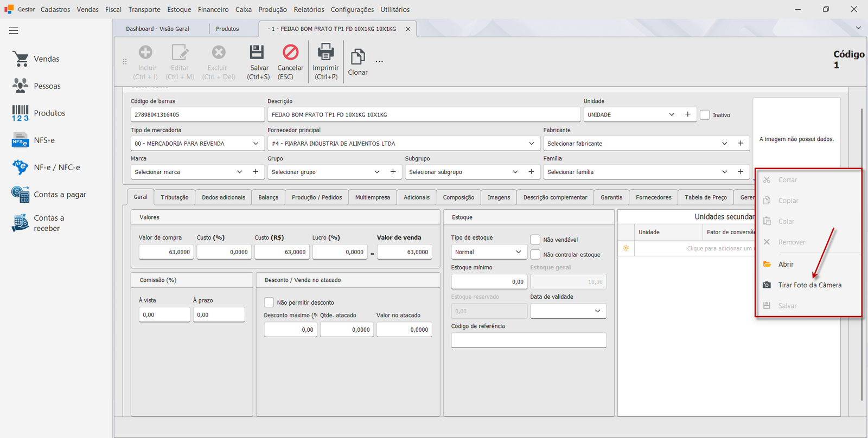
Task: Click the vertical scrollbar of the form
Action: pos(862,255)
